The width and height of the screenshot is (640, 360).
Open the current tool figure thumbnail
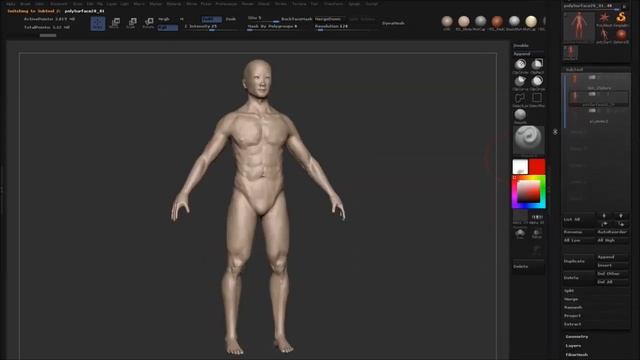point(579,27)
